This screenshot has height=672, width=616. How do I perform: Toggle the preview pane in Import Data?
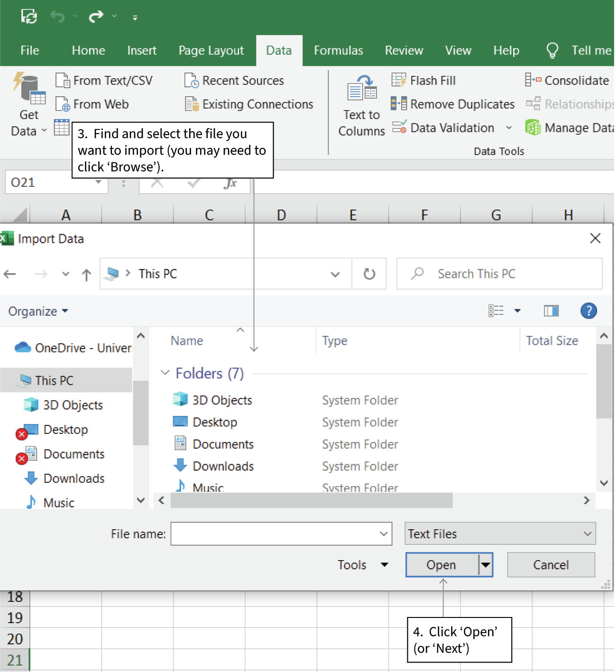[x=551, y=311]
